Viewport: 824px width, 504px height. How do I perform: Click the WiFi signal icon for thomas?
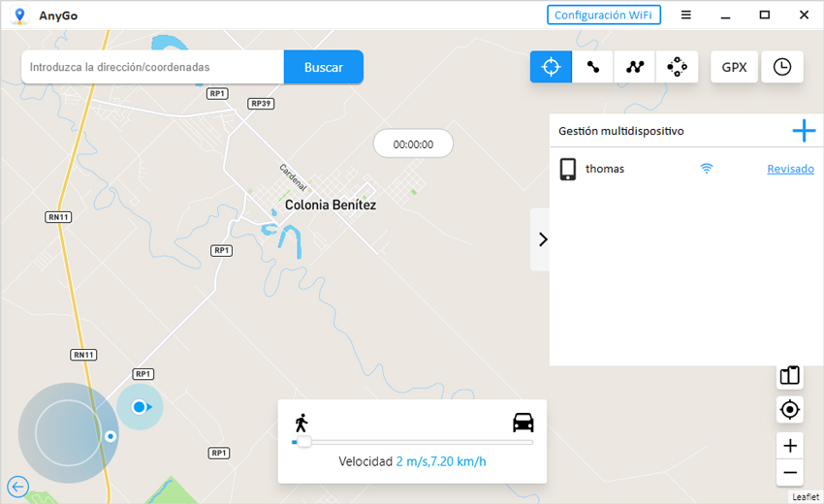click(707, 169)
